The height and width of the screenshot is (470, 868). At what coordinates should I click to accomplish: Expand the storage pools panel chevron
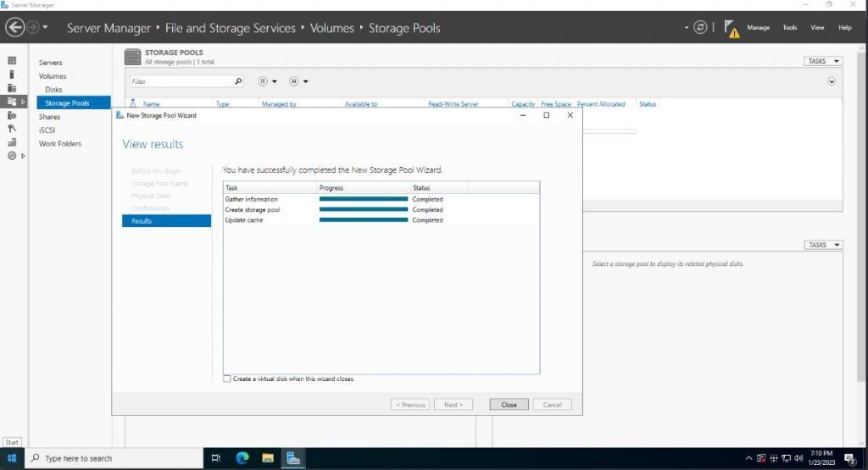click(x=831, y=81)
